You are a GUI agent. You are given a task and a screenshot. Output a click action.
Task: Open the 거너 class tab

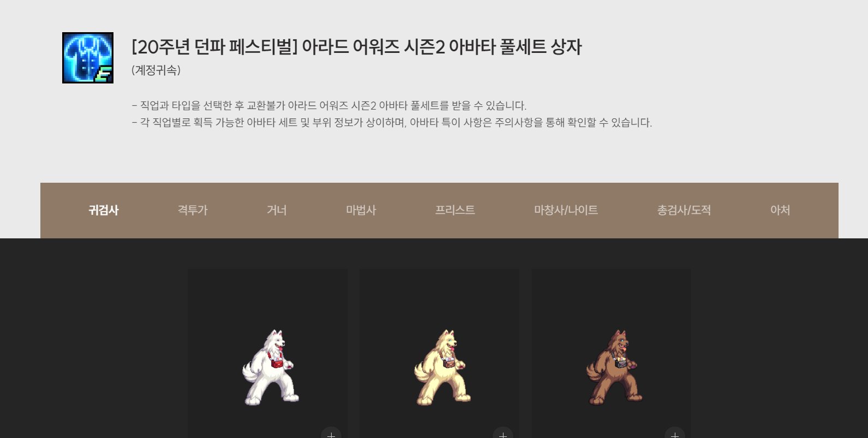277,210
